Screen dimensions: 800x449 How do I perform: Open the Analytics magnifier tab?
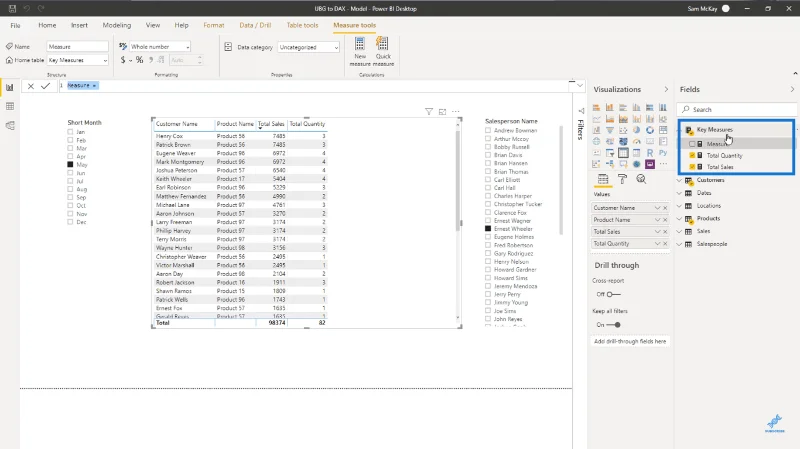(x=641, y=179)
